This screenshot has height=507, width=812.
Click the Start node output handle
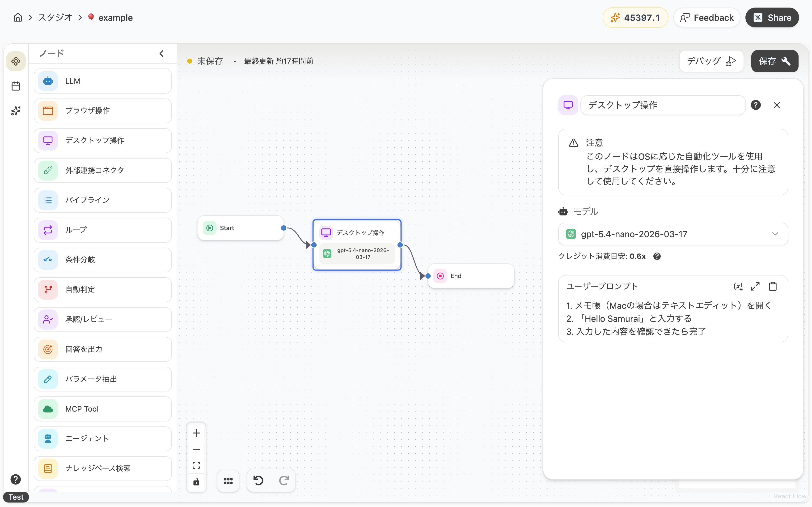coord(284,228)
